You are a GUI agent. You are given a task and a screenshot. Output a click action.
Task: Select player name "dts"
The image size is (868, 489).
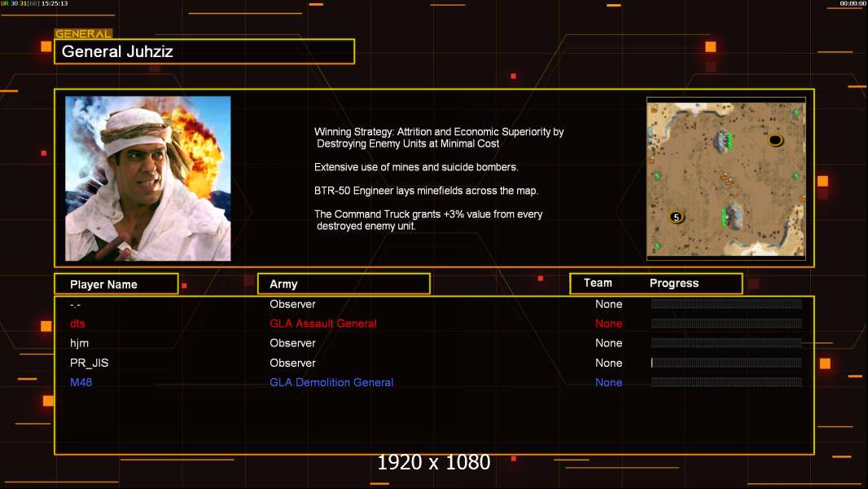point(77,324)
